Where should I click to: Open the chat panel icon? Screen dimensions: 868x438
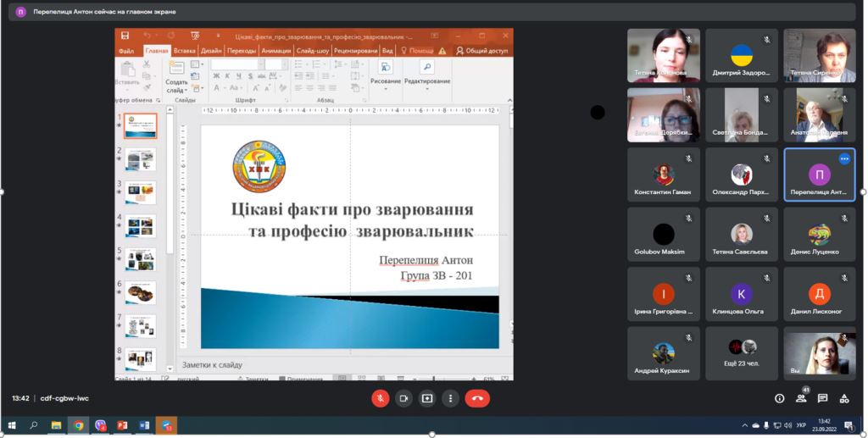[822, 398]
